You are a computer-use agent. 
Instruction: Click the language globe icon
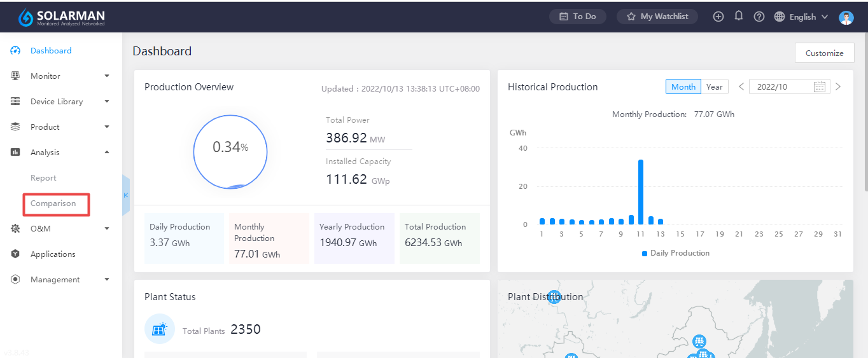click(780, 17)
